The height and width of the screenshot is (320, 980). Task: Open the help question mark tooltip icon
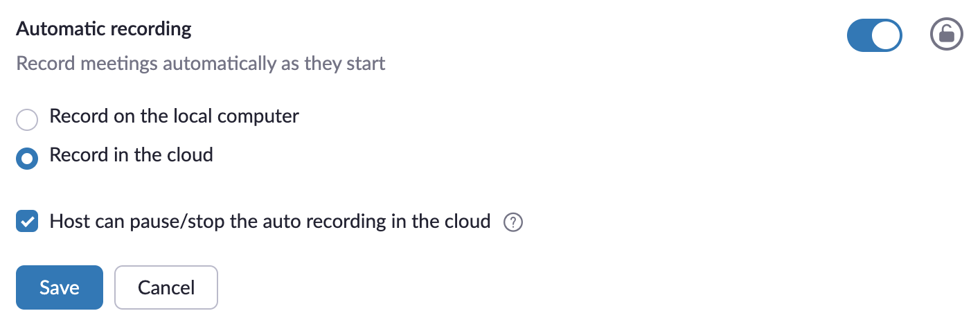pos(513,223)
